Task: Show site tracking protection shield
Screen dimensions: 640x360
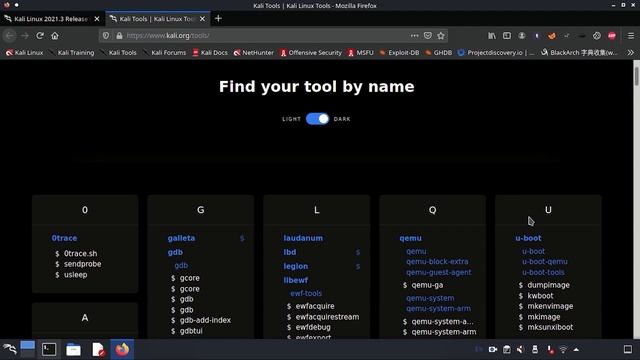Action: 106,36
